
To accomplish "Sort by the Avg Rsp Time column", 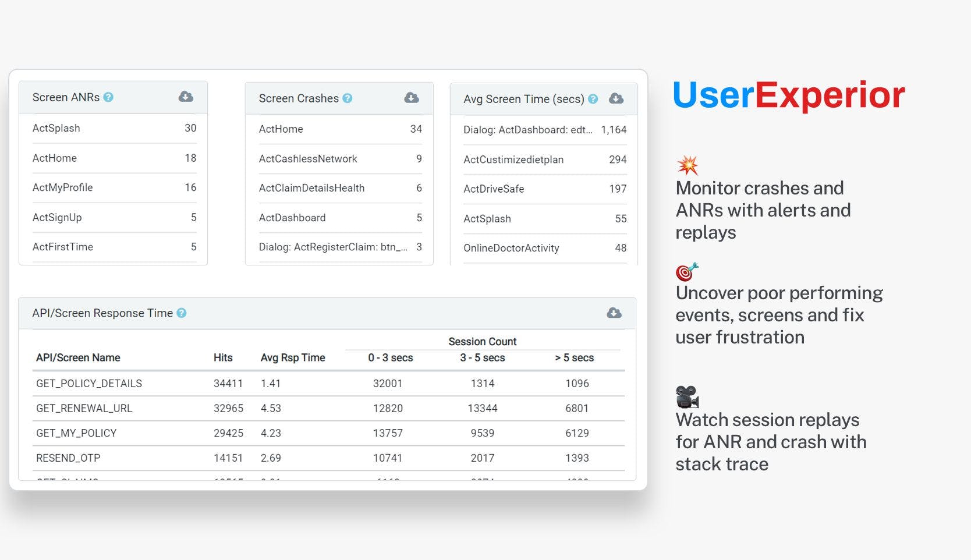I will point(293,357).
